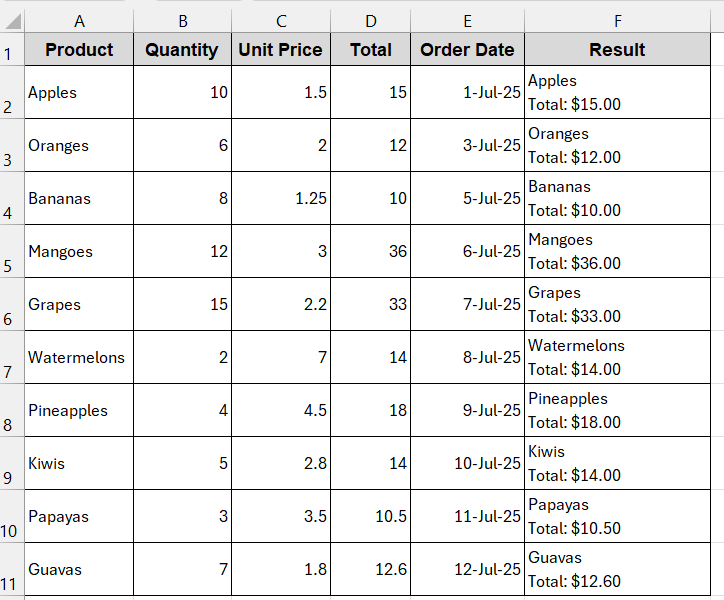Click the Unit Price header cell
Image resolution: width=724 pixels, height=600 pixels.
tap(281, 50)
